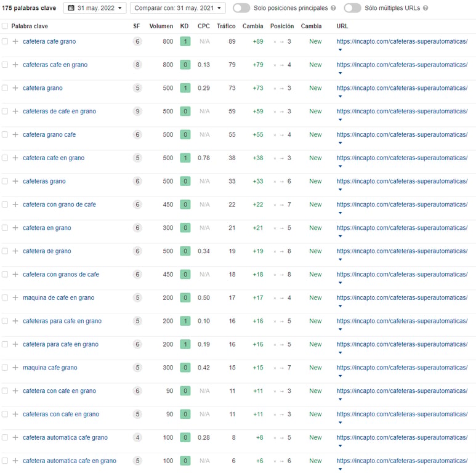Click plus icon beside 'cafeteras grano'
476x473 pixels.
[15, 181]
